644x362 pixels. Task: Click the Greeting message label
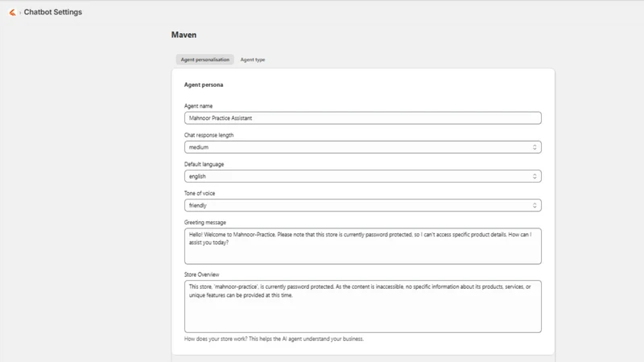click(205, 223)
